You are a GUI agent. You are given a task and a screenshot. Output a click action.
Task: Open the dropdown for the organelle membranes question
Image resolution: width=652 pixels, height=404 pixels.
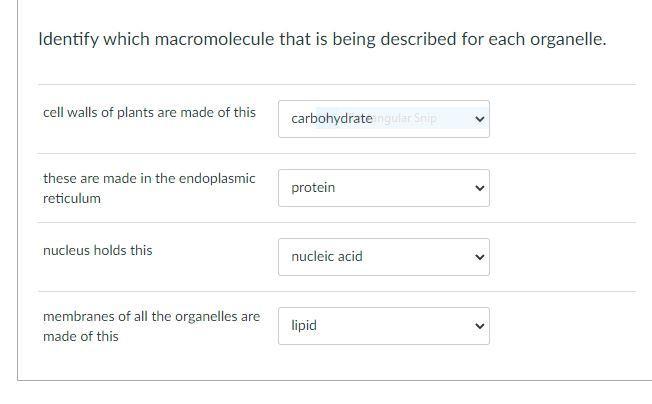(x=384, y=326)
